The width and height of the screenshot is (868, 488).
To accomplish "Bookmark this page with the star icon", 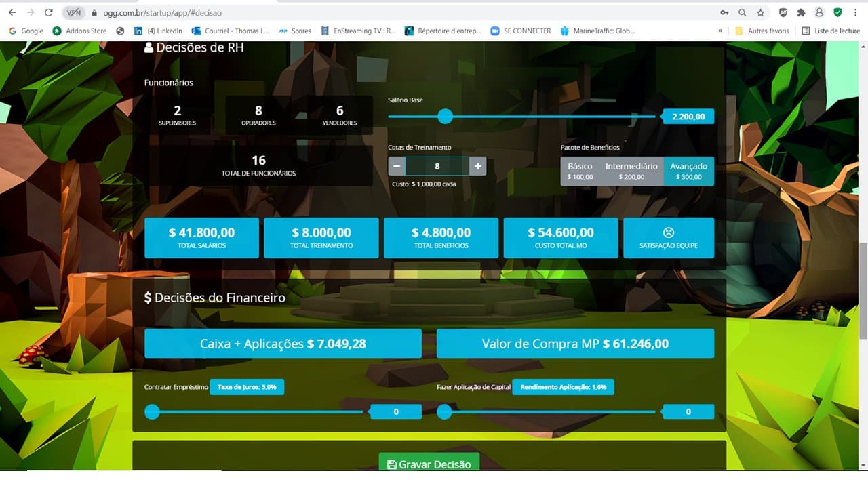I will tap(761, 12).
